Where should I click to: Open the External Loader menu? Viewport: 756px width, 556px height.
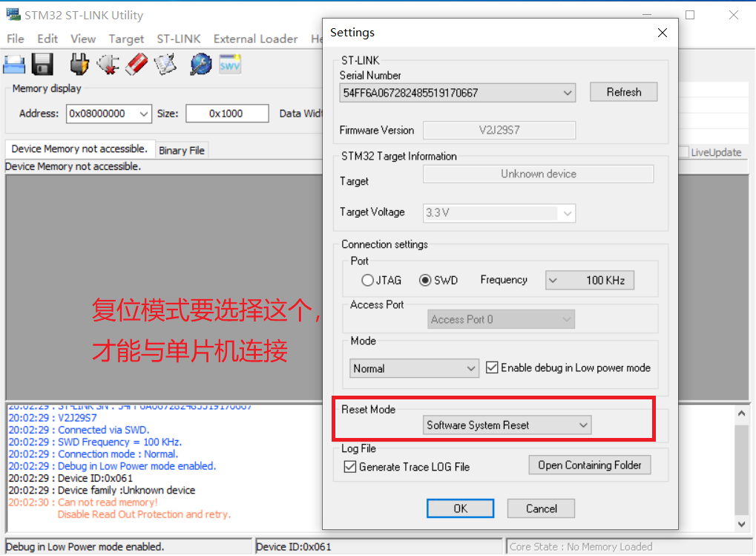255,39
